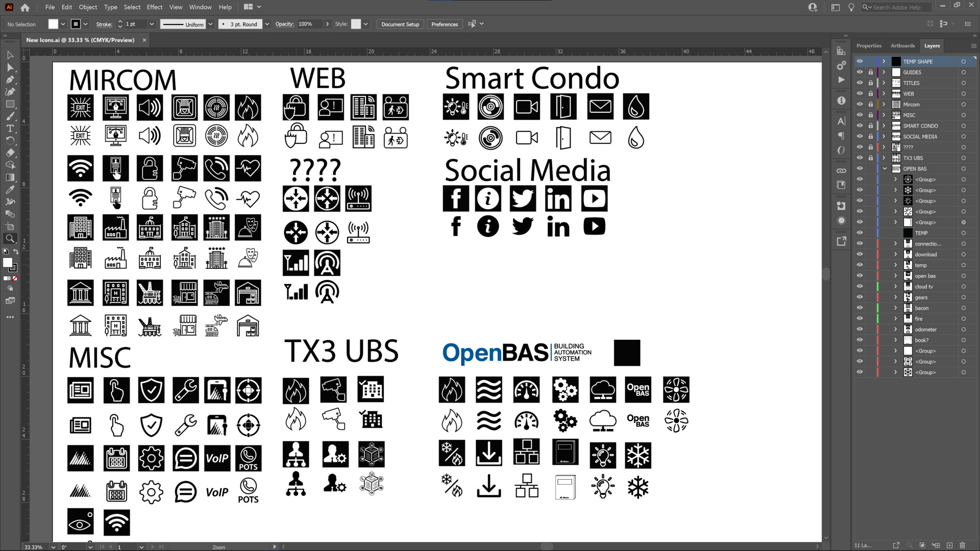This screenshot has height=551, width=980.
Task: Switch to the Properties tab
Action: pos(869,46)
